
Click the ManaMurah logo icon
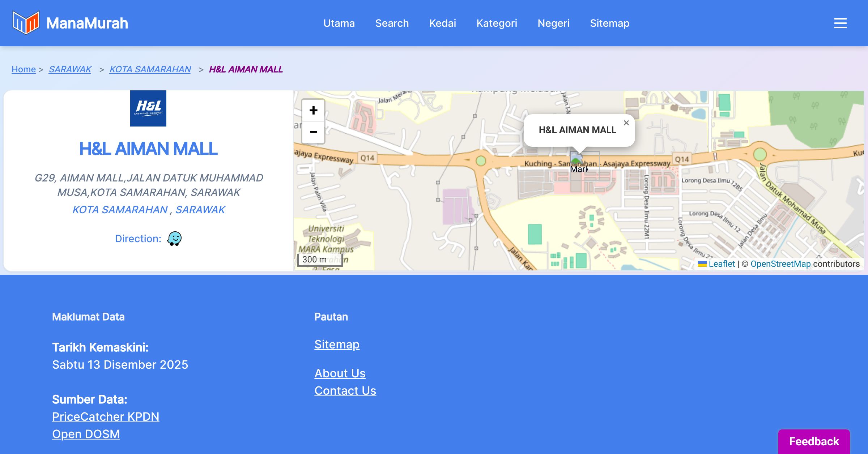click(26, 23)
